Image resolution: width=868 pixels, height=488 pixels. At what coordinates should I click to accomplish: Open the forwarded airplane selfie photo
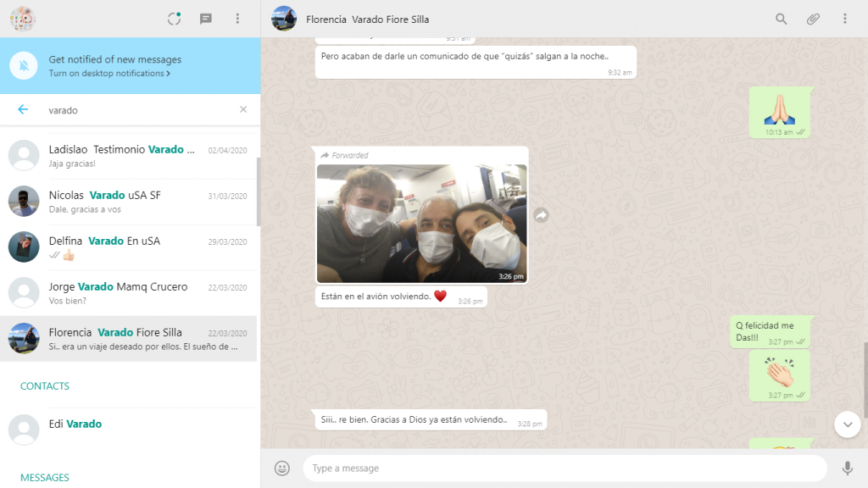pyautogui.click(x=422, y=224)
